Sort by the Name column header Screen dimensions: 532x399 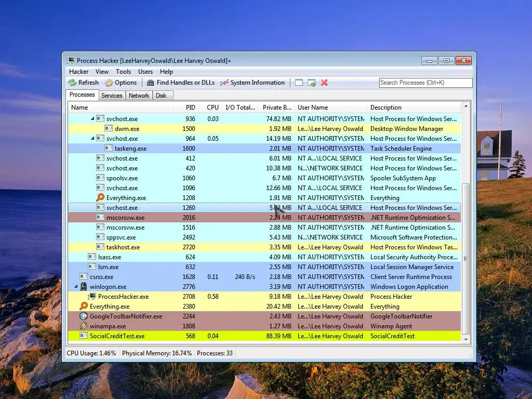120,108
